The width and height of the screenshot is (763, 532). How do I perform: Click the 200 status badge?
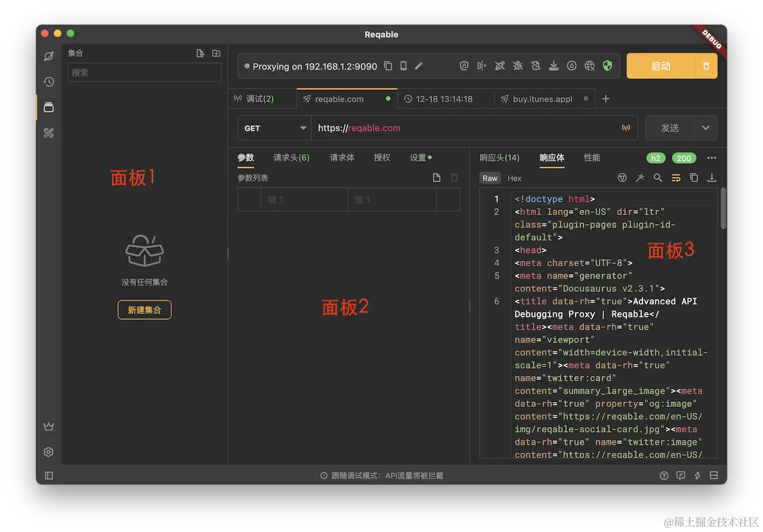[x=684, y=158]
